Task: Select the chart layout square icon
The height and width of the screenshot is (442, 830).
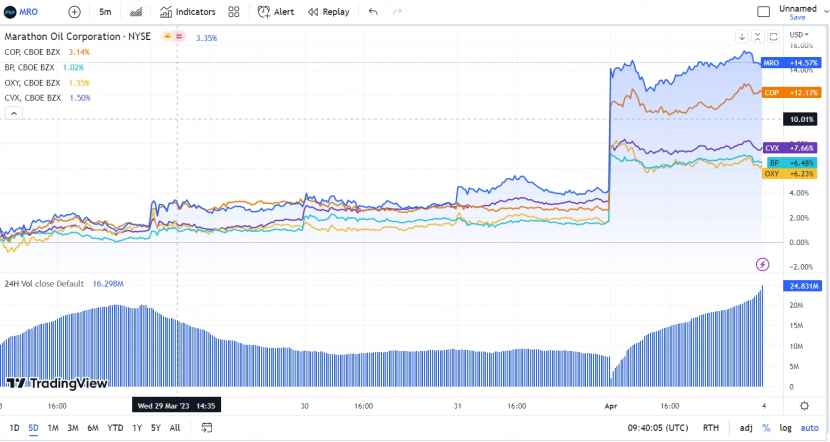Action: pyautogui.click(x=763, y=12)
